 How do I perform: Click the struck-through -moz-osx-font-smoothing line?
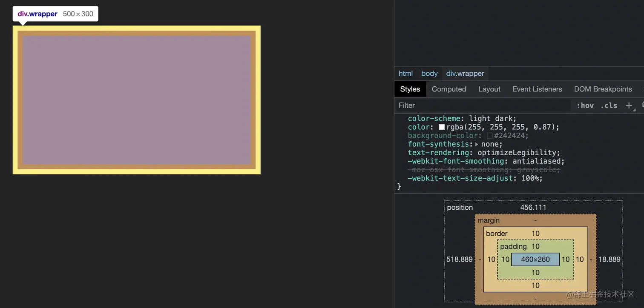484,170
